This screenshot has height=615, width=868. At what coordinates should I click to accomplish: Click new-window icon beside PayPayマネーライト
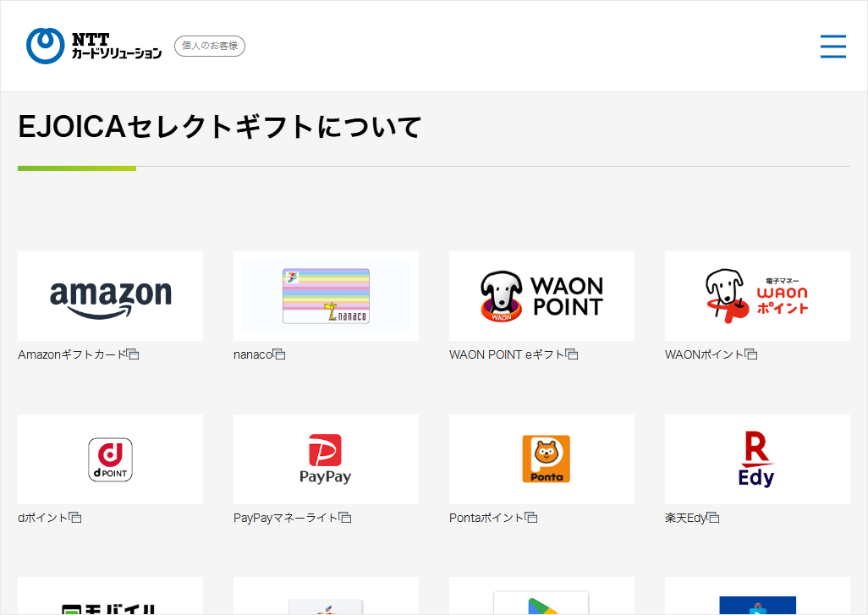[345, 518]
